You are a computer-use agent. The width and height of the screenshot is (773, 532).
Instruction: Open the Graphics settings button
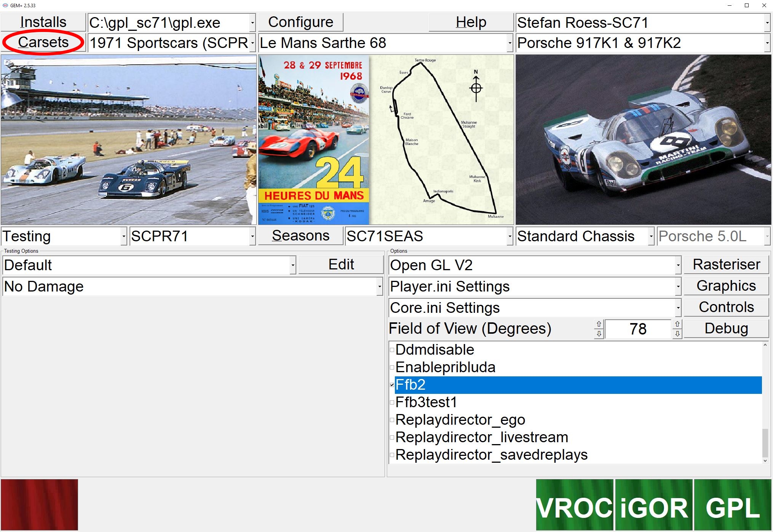726,286
